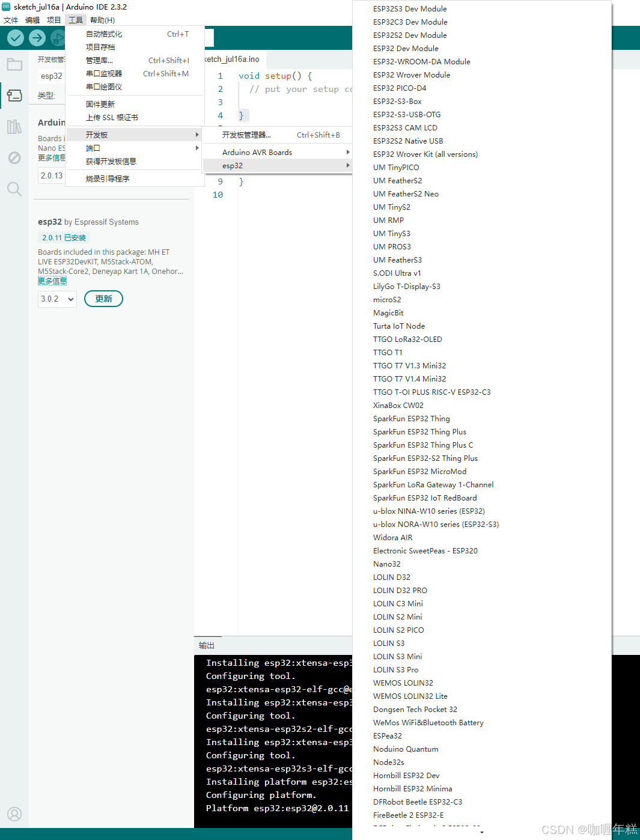
Task: Expand the 开发板 submenu
Action: pos(133,135)
